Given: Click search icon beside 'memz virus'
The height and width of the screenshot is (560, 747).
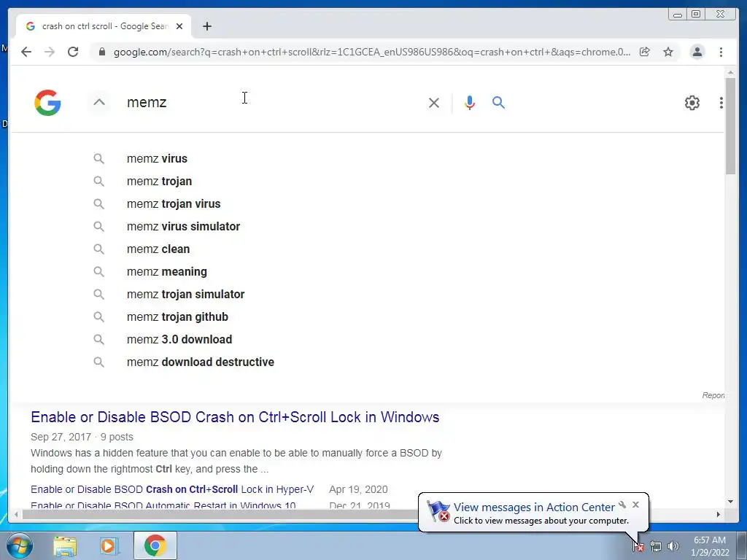Looking at the screenshot, I should [98, 158].
